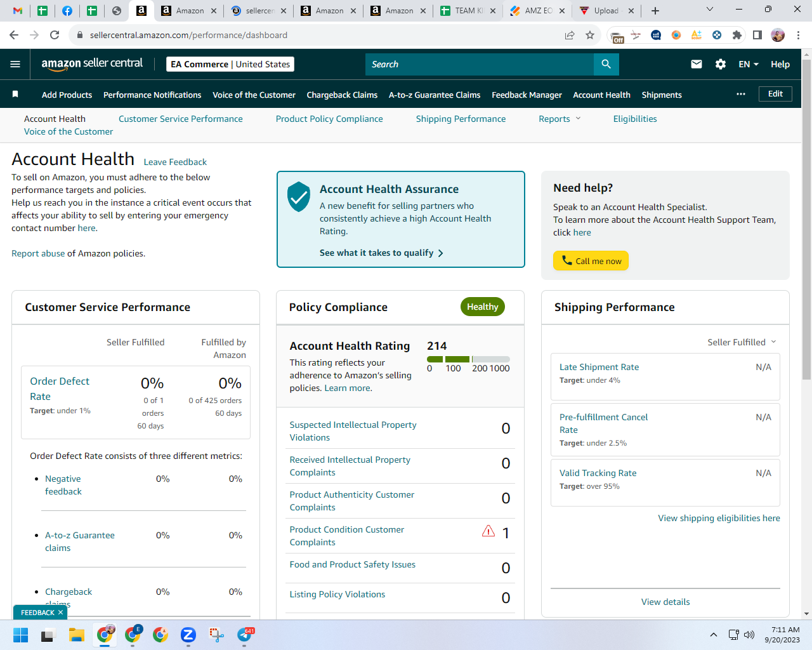
Task: Switch to the Upload browser tab
Action: tap(607, 11)
